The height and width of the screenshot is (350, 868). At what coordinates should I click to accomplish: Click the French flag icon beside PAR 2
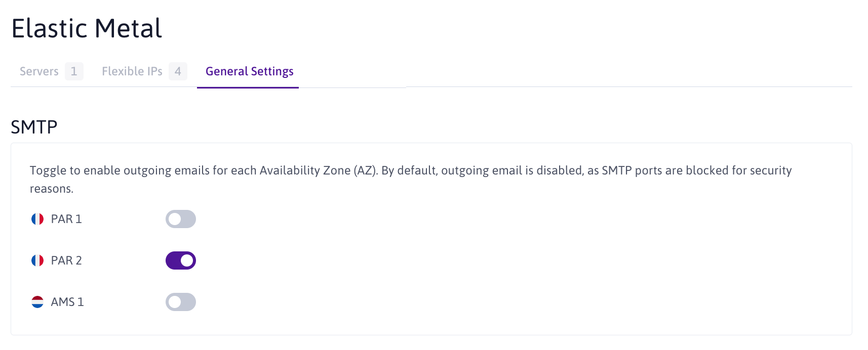tap(37, 260)
